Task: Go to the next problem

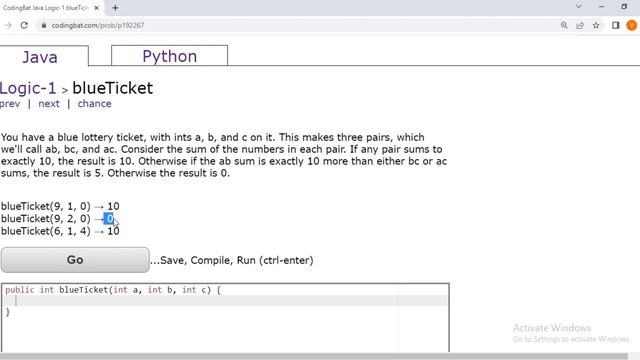Action: tap(49, 104)
